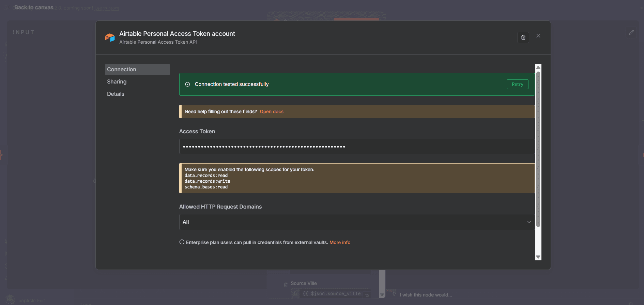Click the lightbulb icon near node feedback
Image resolution: width=644 pixels, height=305 pixels.
click(394, 294)
